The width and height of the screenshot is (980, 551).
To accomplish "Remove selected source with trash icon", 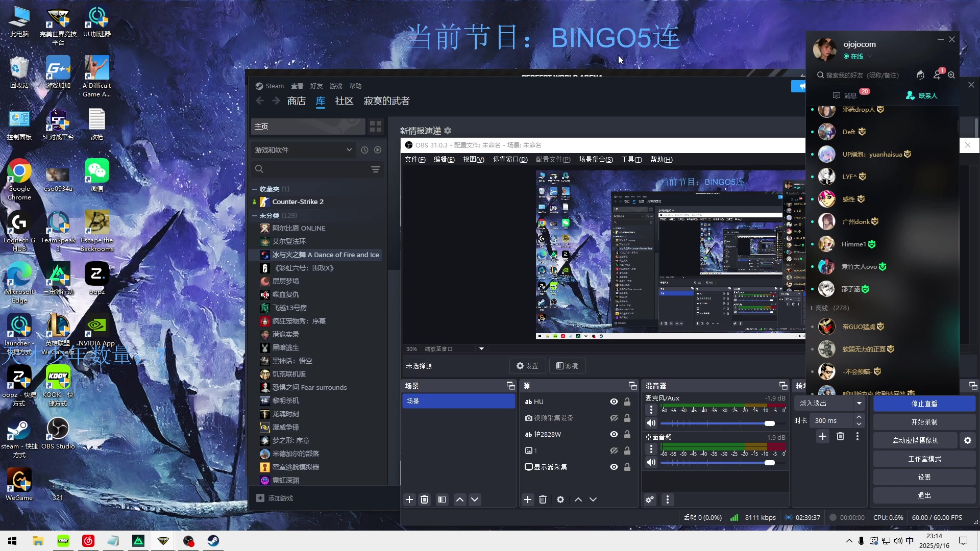I will [x=543, y=499].
